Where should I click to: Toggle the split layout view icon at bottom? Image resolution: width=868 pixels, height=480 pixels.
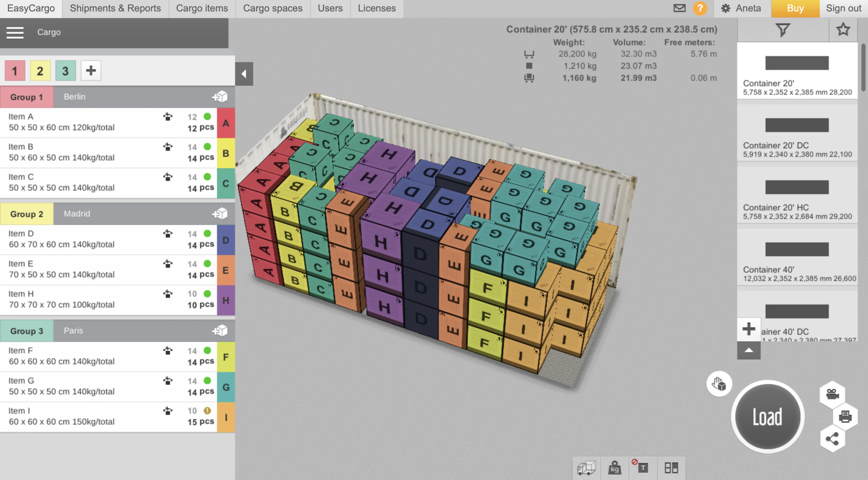(672, 468)
